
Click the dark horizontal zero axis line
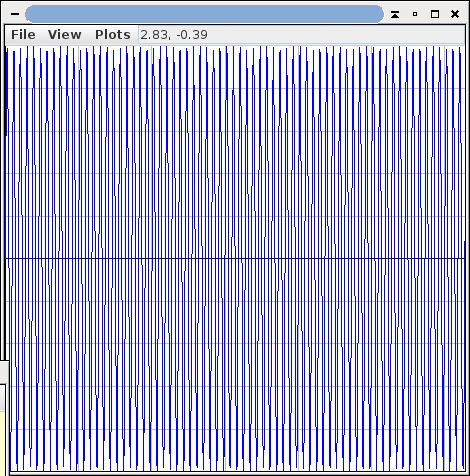pyautogui.click(x=235, y=258)
